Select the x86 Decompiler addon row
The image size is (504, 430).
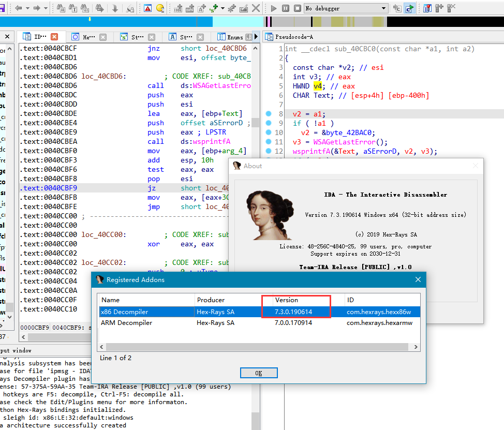click(260, 312)
